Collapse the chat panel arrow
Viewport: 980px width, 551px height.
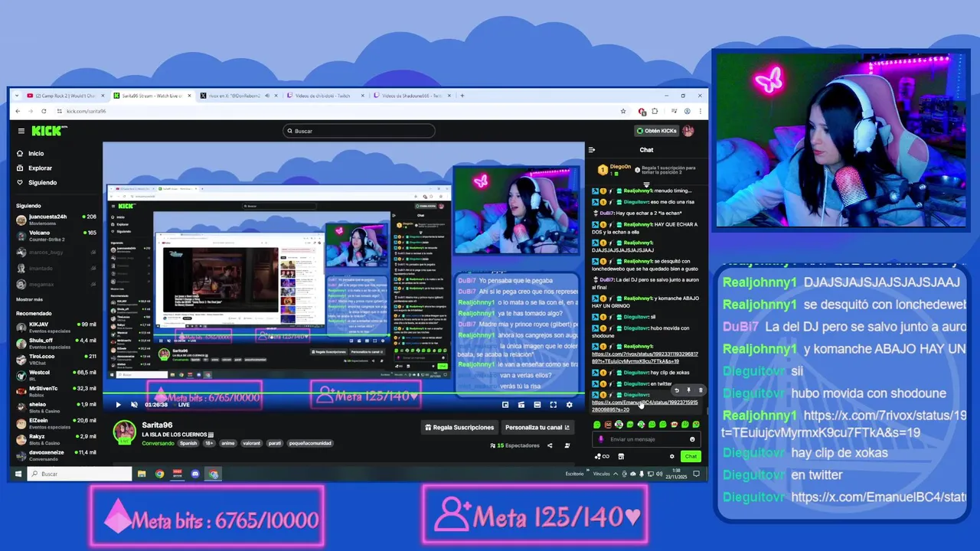click(x=592, y=150)
